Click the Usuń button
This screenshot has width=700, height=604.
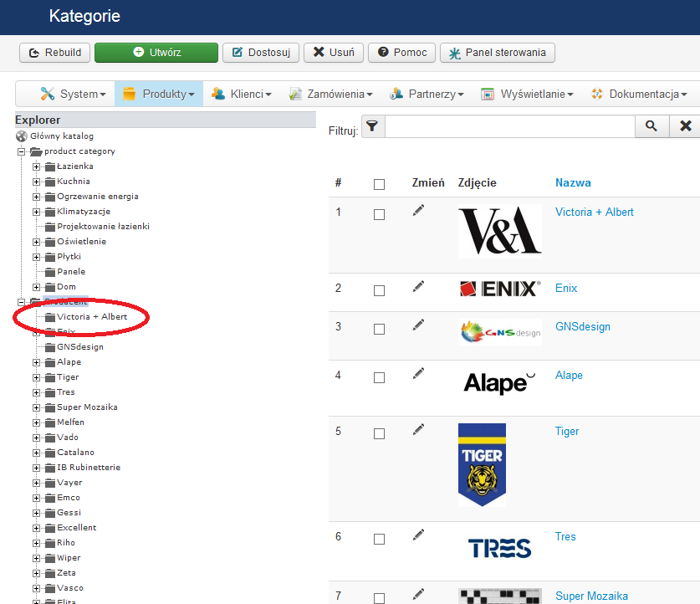pos(334,53)
